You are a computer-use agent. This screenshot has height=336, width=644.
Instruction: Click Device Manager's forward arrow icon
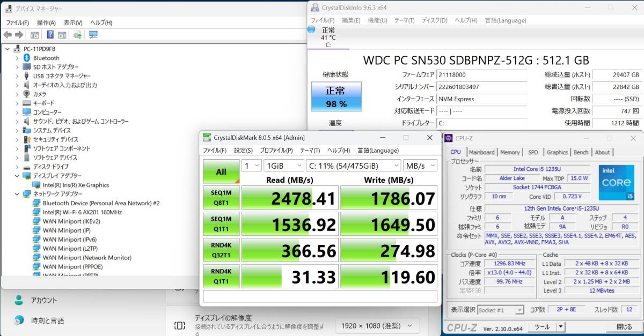[19, 35]
